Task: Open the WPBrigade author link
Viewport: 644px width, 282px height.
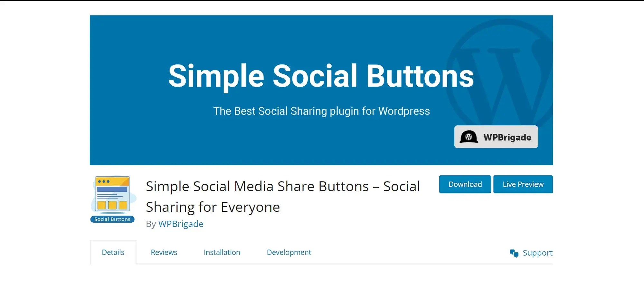Action: pos(181,224)
